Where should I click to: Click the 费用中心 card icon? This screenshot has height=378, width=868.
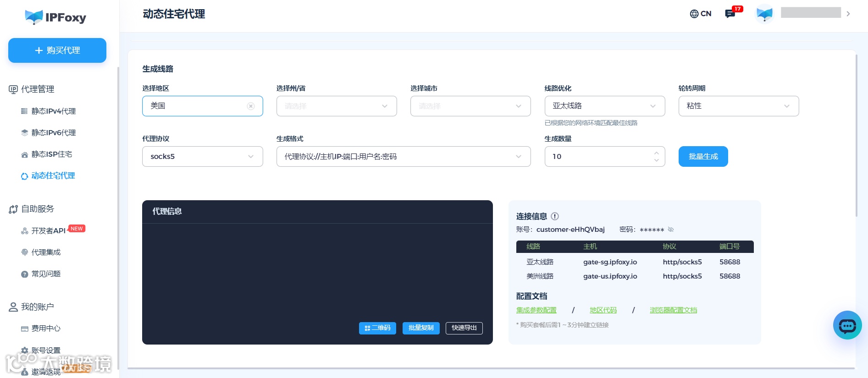coord(24,329)
